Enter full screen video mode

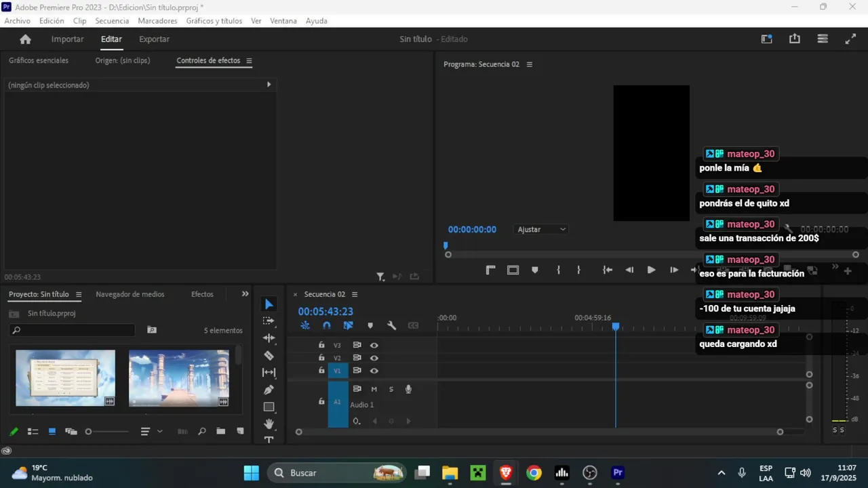[x=850, y=39]
